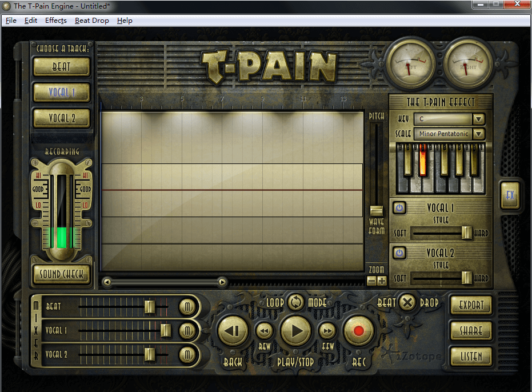This screenshot has width=532, height=392.
Task: Toggle the Loop Mode circular button
Action: click(296, 302)
